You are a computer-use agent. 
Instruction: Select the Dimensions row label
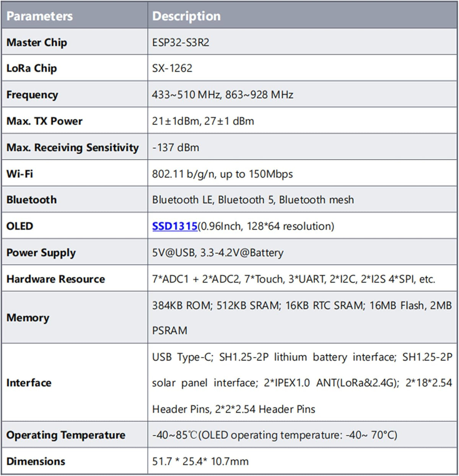[36, 461]
